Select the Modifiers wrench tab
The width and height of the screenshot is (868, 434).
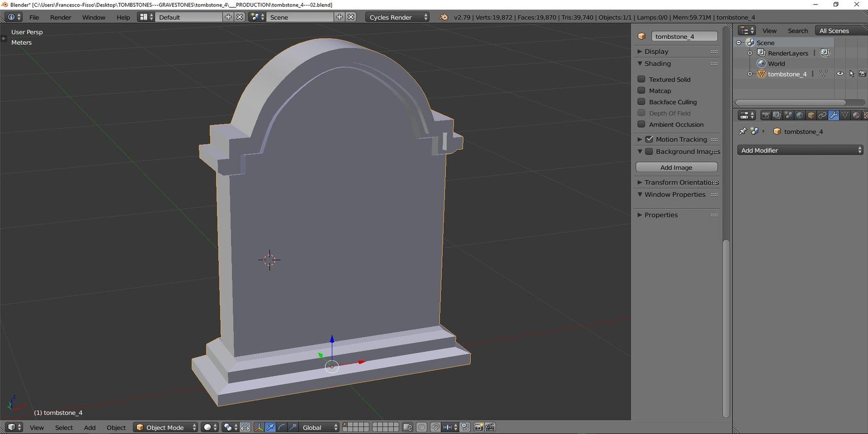click(x=834, y=115)
